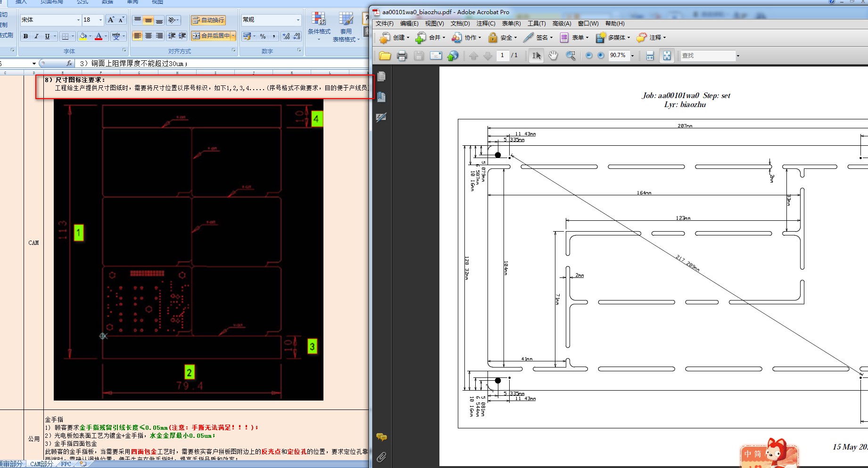Select the Hand tool in Acrobat
The image size is (868, 468).
click(x=553, y=56)
